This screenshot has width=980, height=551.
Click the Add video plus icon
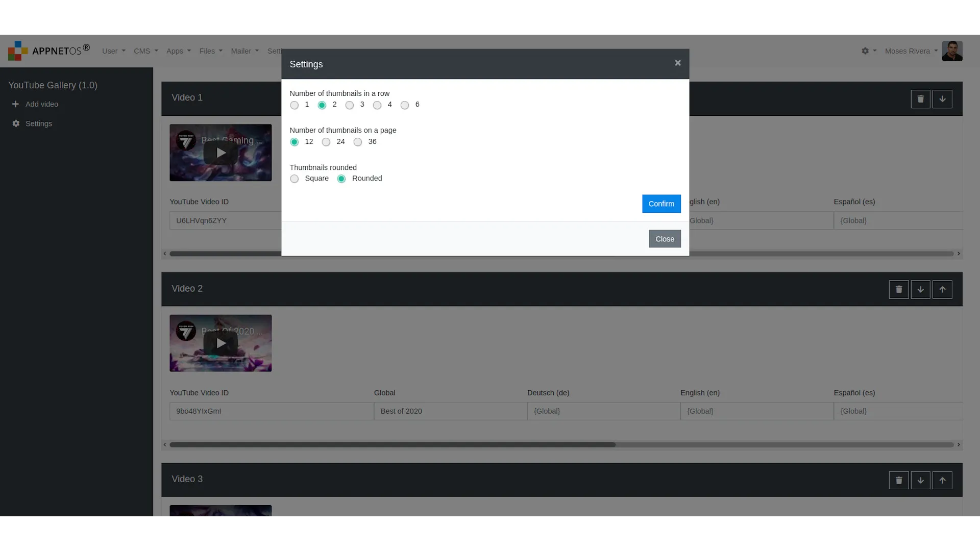coord(15,104)
